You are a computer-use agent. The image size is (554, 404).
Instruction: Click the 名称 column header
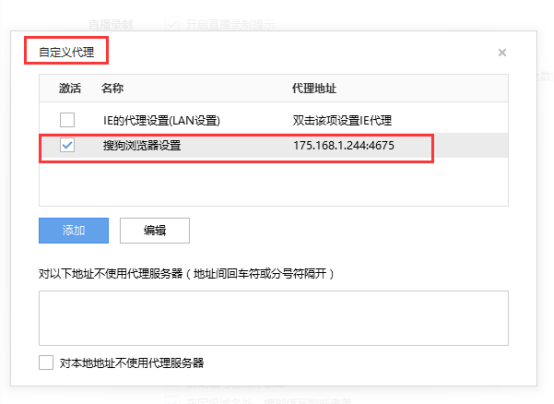(112, 88)
